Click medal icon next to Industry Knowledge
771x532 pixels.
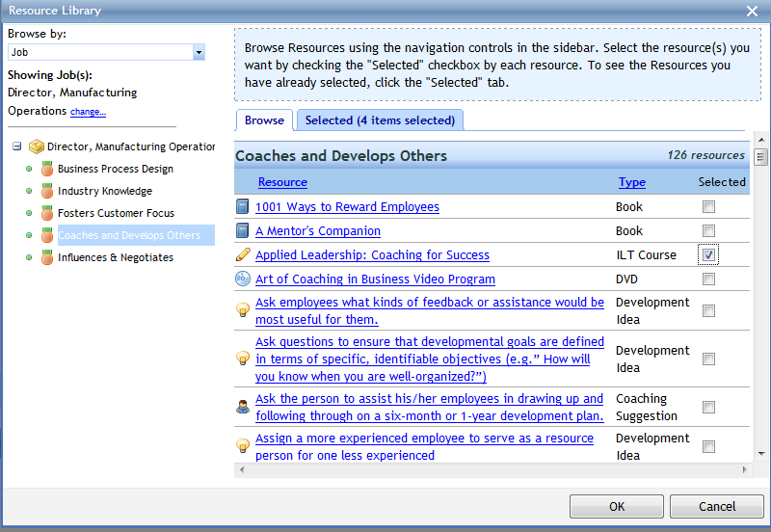[46, 191]
